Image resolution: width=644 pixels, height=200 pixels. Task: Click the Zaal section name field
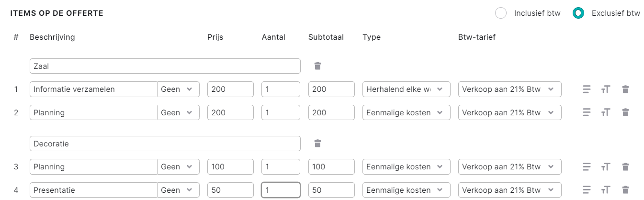pos(165,66)
